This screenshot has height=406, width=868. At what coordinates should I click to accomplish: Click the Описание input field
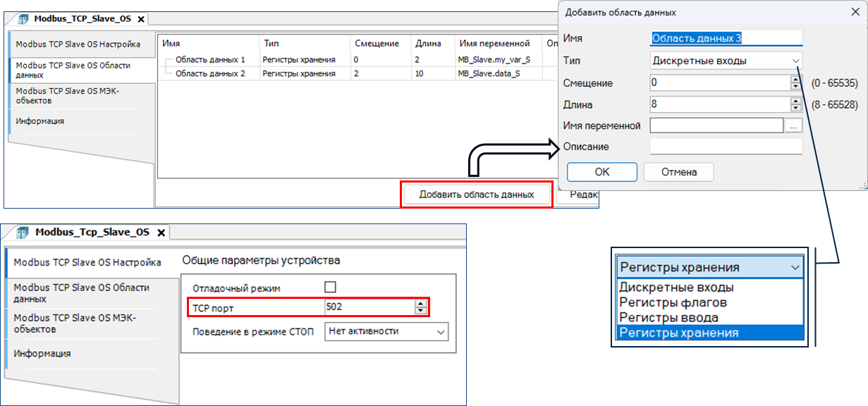pyautogui.click(x=726, y=147)
